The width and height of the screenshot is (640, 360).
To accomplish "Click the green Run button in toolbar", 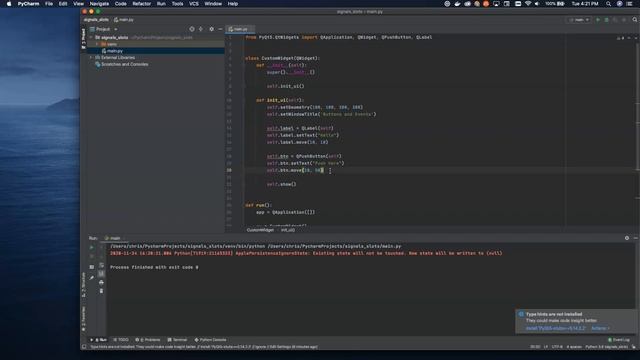I will tap(598, 20).
